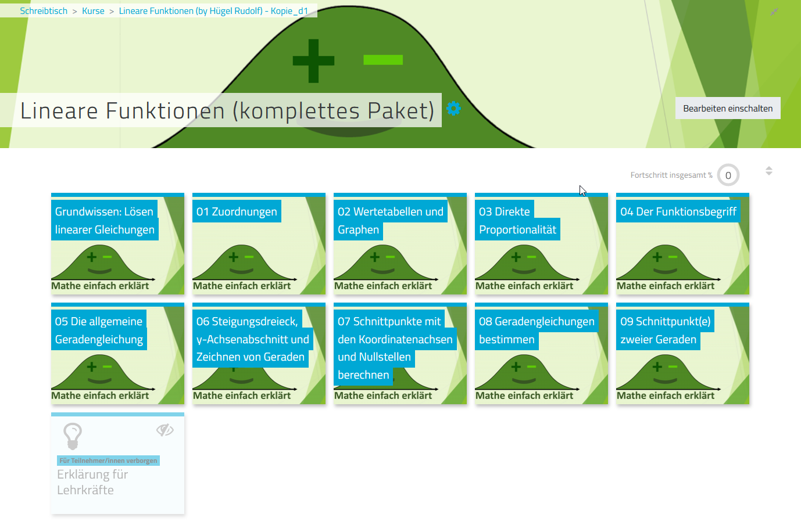The width and height of the screenshot is (801, 532).
Task: Open course settings gear icon
Action: click(453, 109)
